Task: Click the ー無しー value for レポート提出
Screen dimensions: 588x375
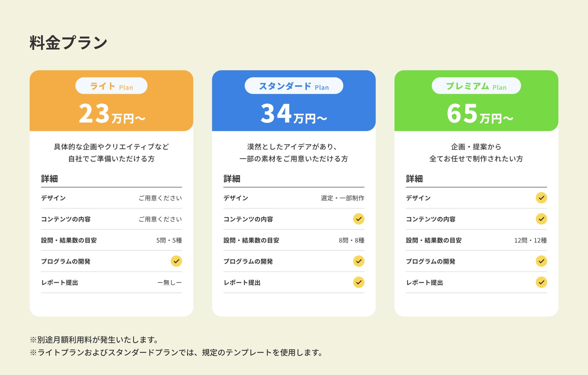Action: click(x=169, y=283)
